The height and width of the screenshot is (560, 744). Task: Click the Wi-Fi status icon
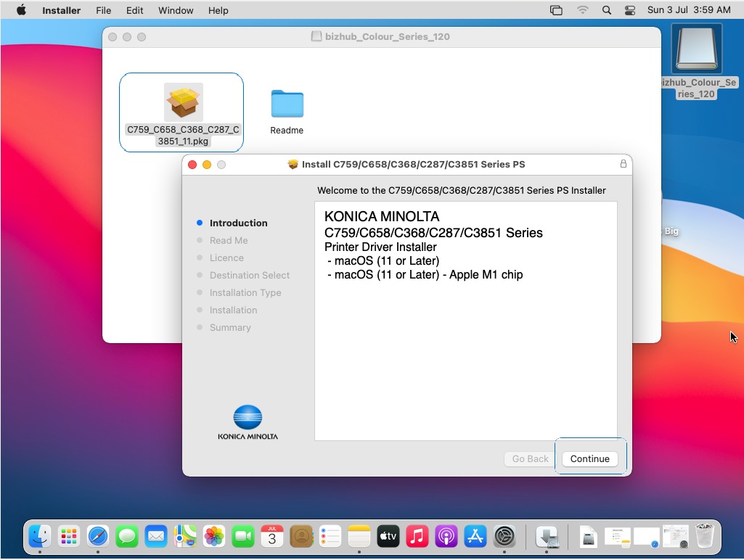click(582, 10)
